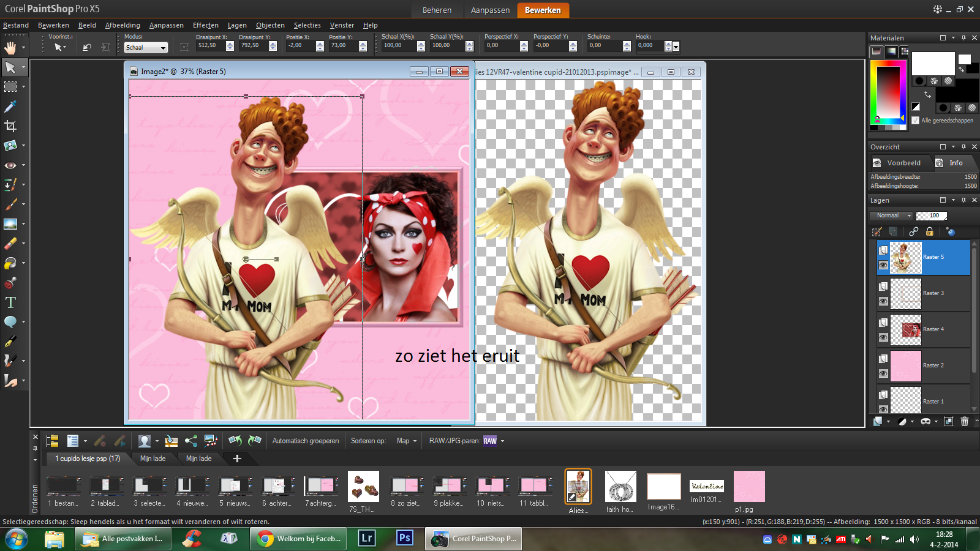Delete layer with trash can icon
The image size is (980, 551).
tap(965, 421)
